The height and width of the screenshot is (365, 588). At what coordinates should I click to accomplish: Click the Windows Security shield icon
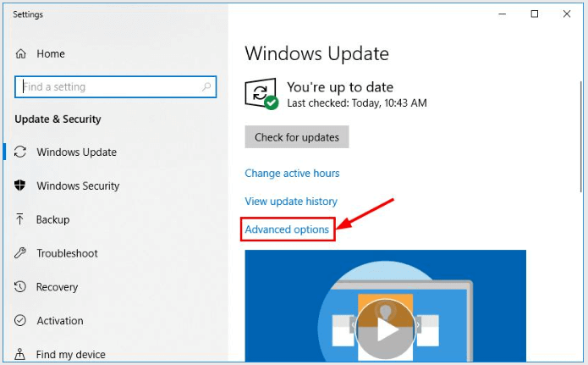[19, 185]
